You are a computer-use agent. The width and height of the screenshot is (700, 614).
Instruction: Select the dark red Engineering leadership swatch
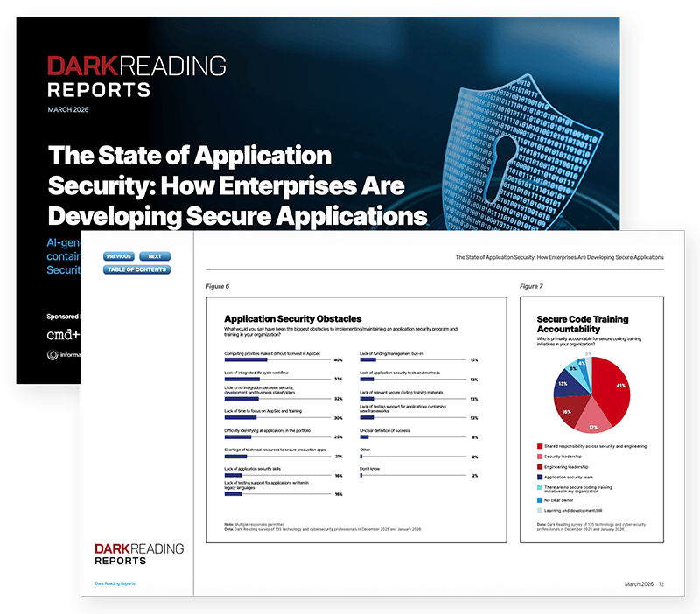tap(540, 467)
